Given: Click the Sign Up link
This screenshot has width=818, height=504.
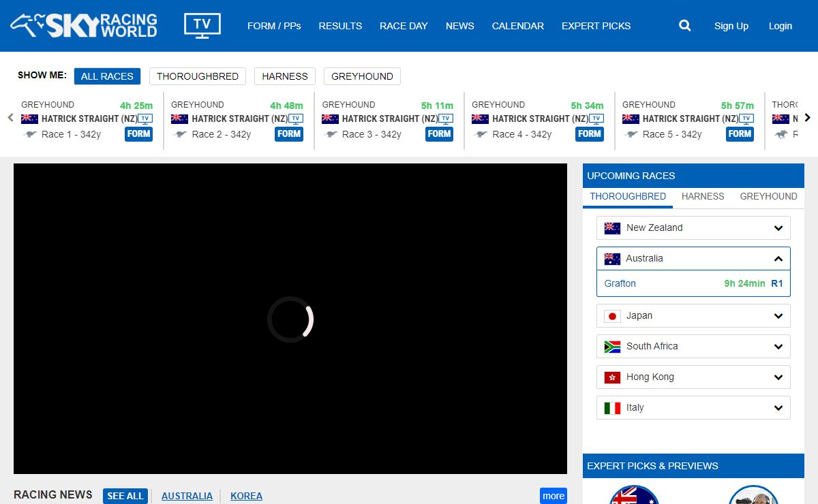Looking at the screenshot, I should (731, 26).
